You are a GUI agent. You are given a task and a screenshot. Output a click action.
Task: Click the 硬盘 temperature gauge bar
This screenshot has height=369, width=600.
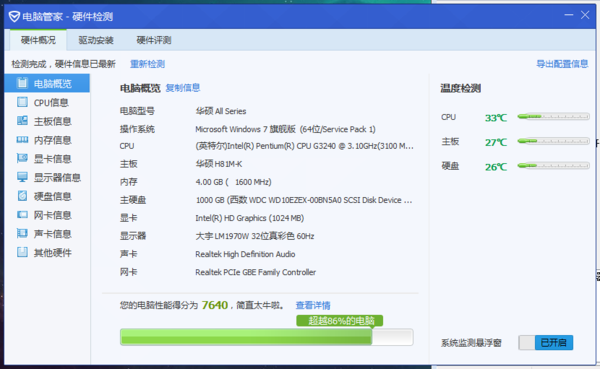click(553, 166)
